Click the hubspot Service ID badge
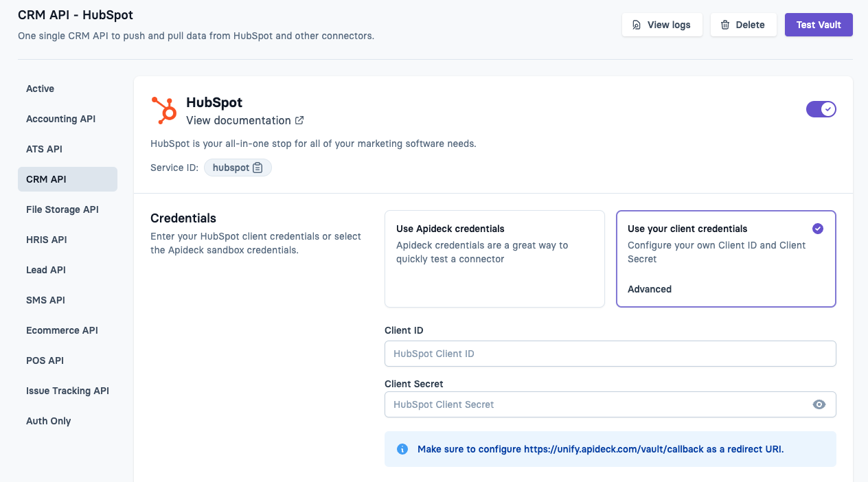 pyautogui.click(x=238, y=168)
